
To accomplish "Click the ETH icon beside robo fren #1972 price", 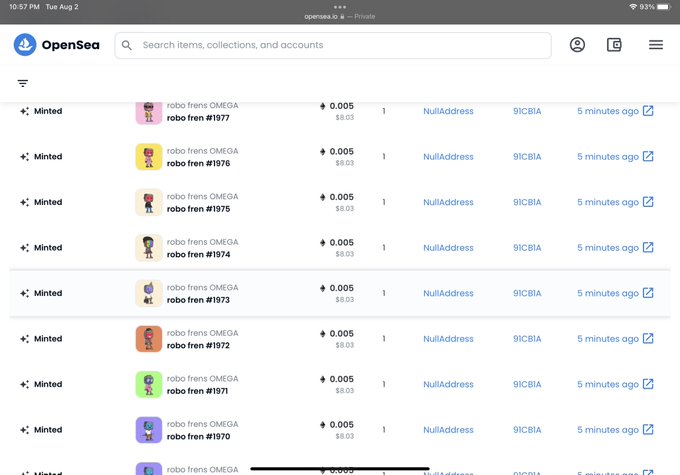I will (323, 334).
